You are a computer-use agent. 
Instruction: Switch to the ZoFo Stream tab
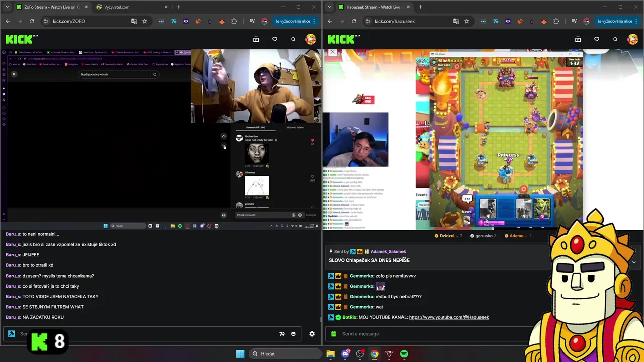point(51,7)
